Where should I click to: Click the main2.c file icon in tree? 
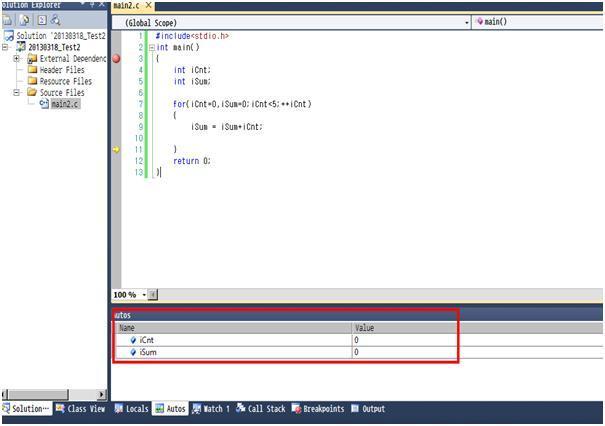pos(44,103)
